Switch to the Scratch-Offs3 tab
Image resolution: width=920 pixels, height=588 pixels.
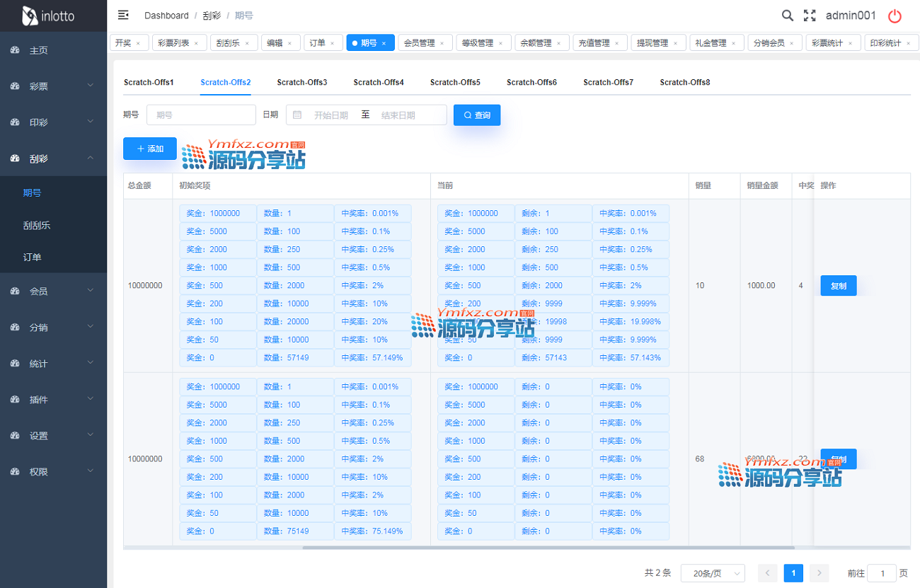[302, 82]
